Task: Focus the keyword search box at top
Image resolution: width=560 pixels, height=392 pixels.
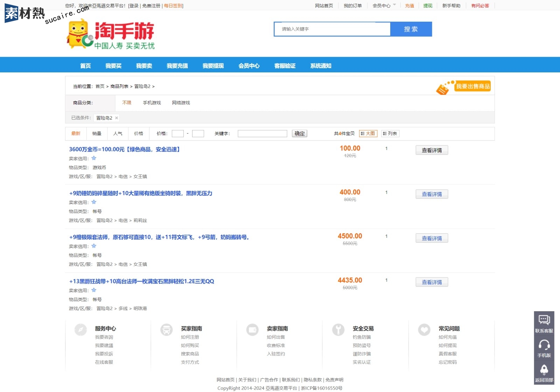Action: coord(332,29)
